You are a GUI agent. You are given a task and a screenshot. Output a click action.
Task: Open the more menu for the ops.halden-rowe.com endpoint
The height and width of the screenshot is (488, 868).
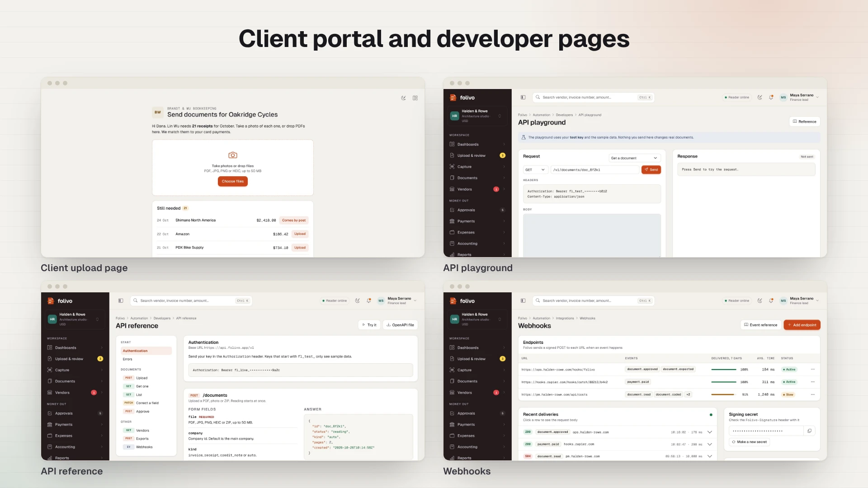[813, 369]
